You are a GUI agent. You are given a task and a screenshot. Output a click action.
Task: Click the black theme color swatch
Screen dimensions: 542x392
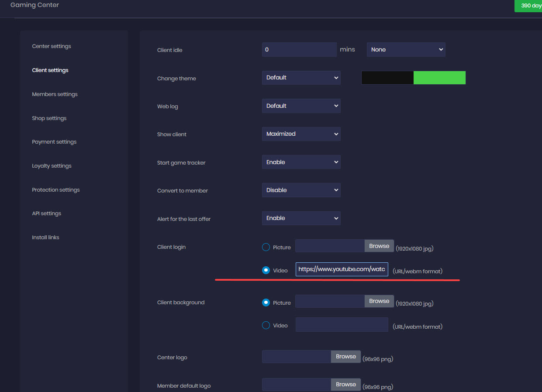(387, 78)
